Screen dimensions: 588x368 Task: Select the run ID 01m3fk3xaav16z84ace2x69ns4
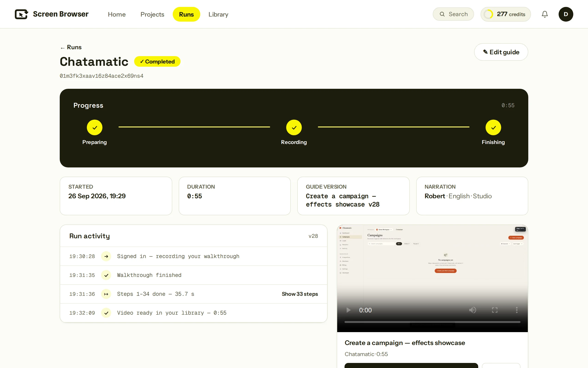coord(102,76)
